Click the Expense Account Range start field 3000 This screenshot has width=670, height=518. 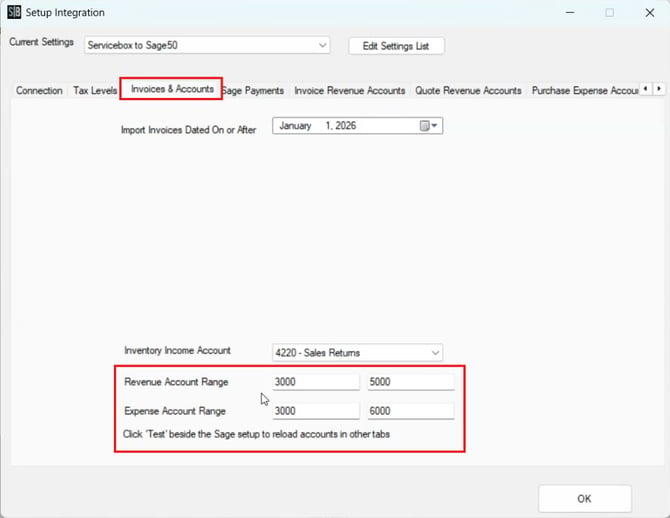(316, 411)
